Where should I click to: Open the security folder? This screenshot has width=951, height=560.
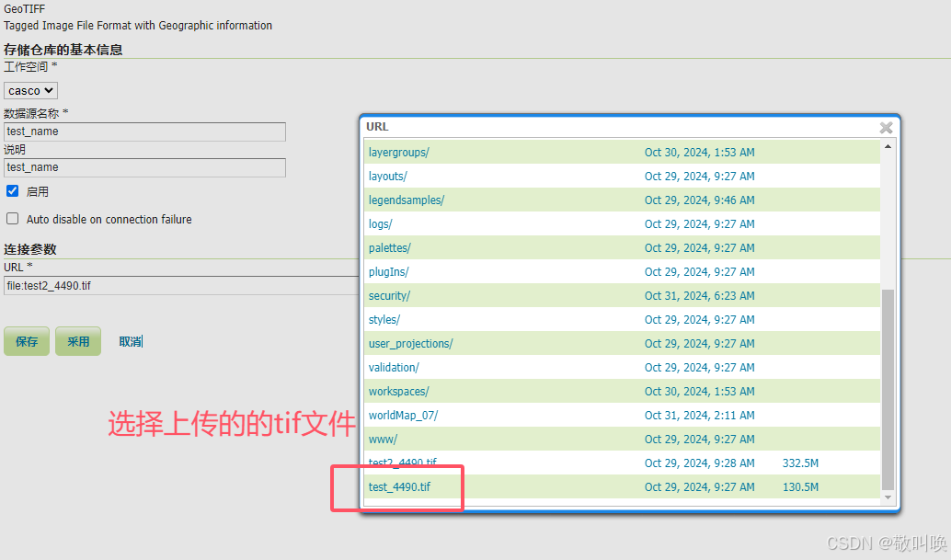tap(386, 295)
